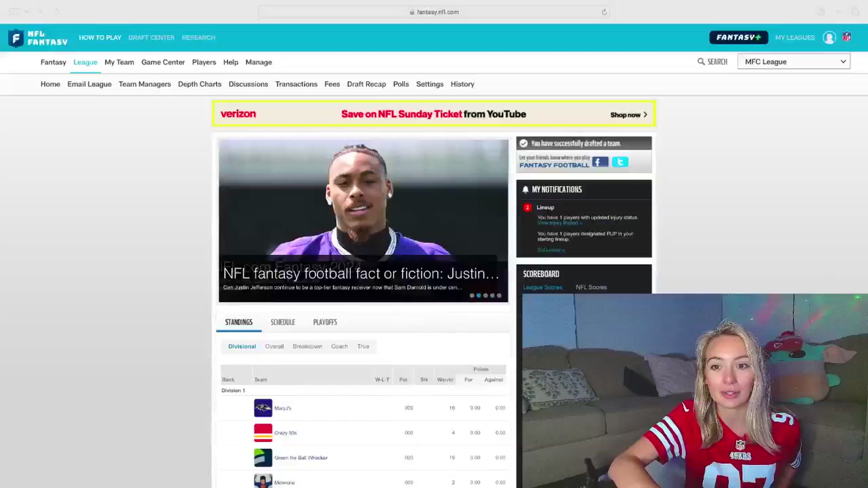Screen dimensions: 868x488
Task: Open the MFC League dropdown
Action: tap(794, 61)
